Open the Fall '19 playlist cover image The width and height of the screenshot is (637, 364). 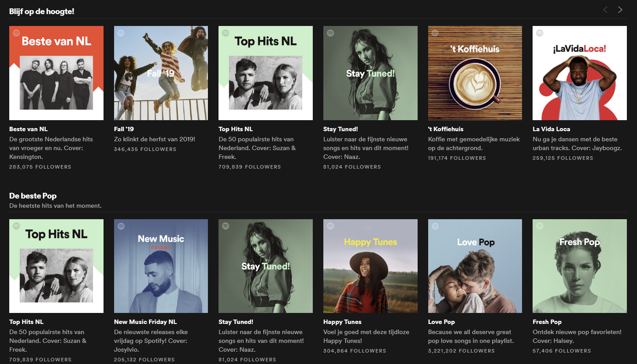coord(161,73)
